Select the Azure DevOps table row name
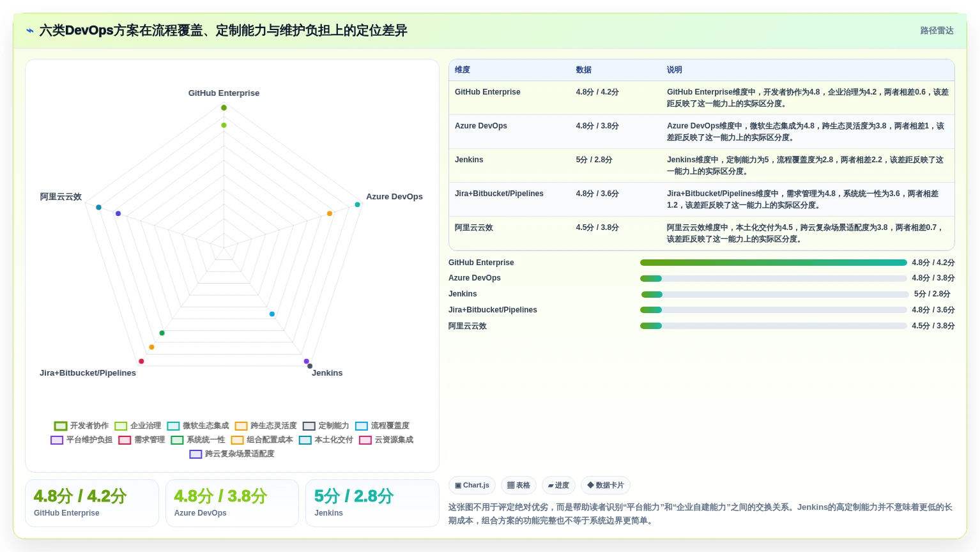The width and height of the screenshot is (980, 552). pyautogui.click(x=481, y=126)
